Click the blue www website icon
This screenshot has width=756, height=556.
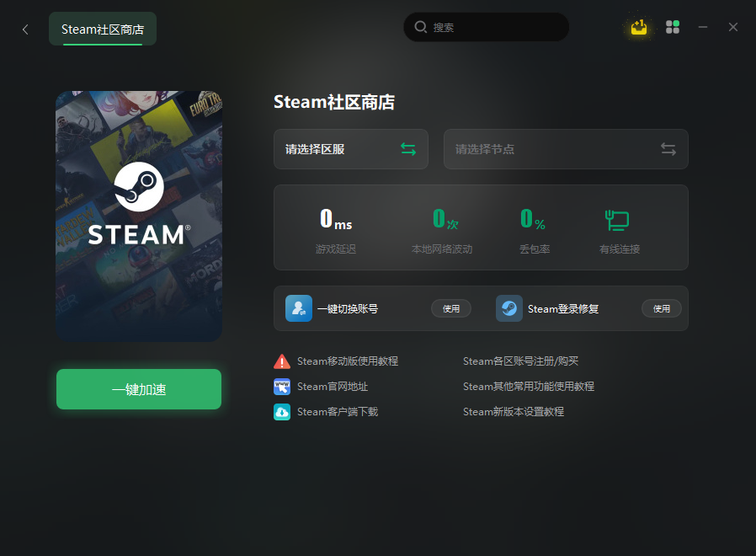[x=282, y=387]
